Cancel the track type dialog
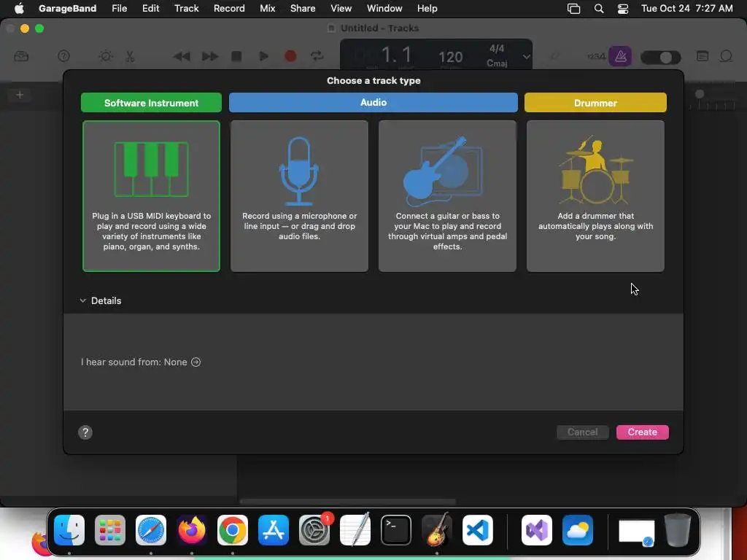Screen dimensions: 747x560 tap(583, 432)
